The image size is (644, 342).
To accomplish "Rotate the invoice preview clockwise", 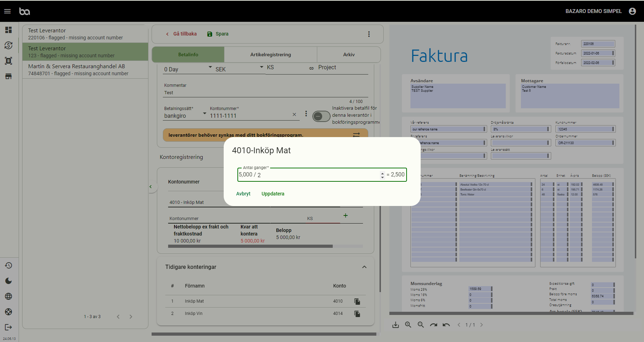I will point(433,325).
